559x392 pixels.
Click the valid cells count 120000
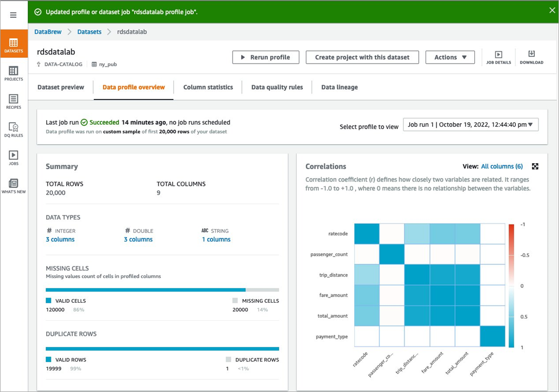[55, 310]
